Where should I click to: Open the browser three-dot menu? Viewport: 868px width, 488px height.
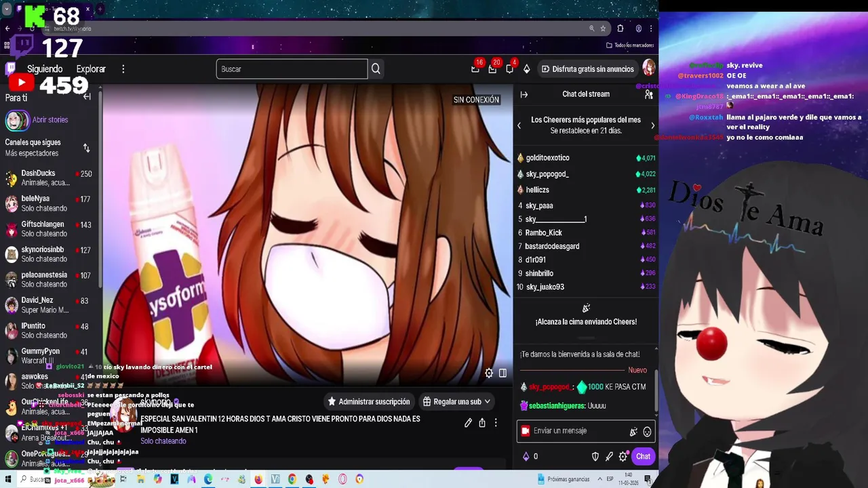pos(651,28)
